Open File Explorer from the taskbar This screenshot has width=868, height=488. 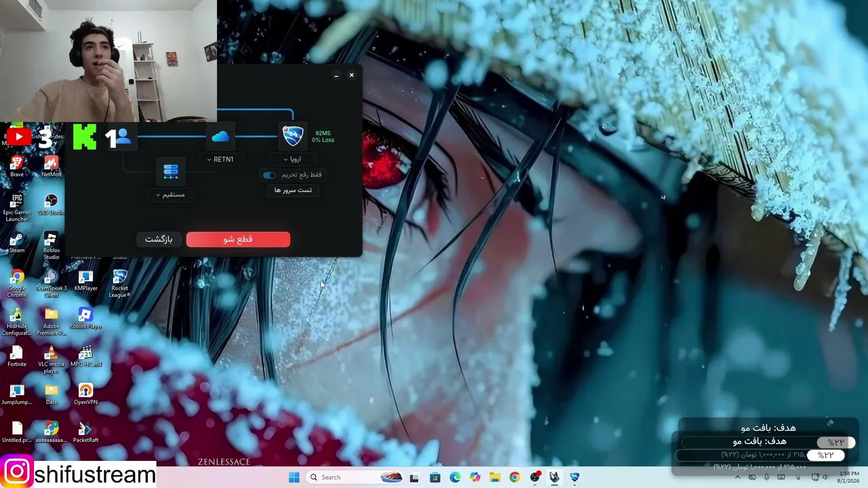click(x=495, y=477)
